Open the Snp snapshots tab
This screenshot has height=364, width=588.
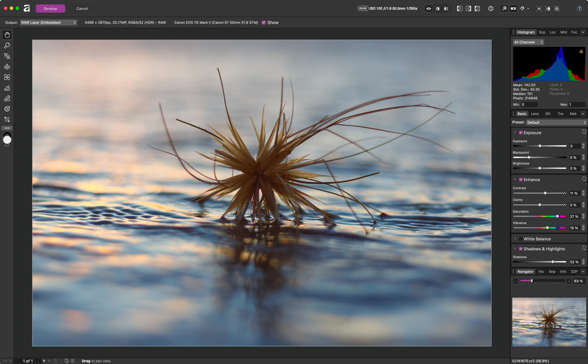(x=552, y=272)
